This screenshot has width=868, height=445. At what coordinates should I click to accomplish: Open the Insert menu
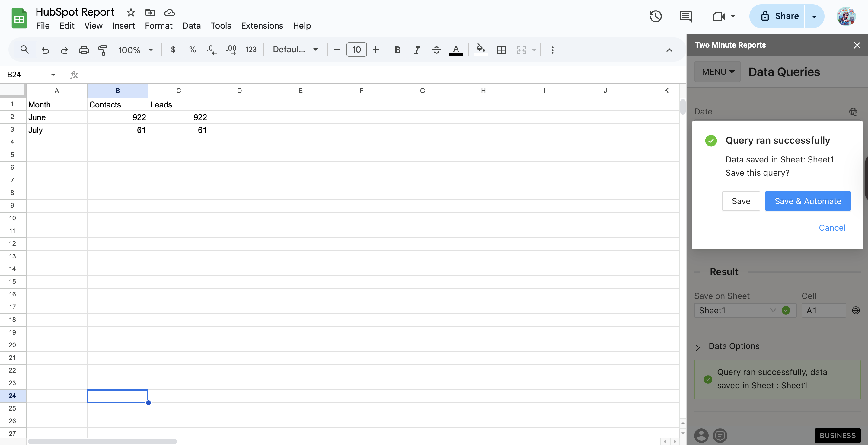click(123, 26)
